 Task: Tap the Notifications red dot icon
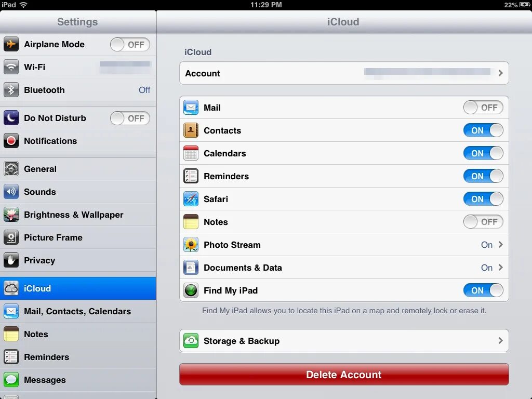(11, 141)
